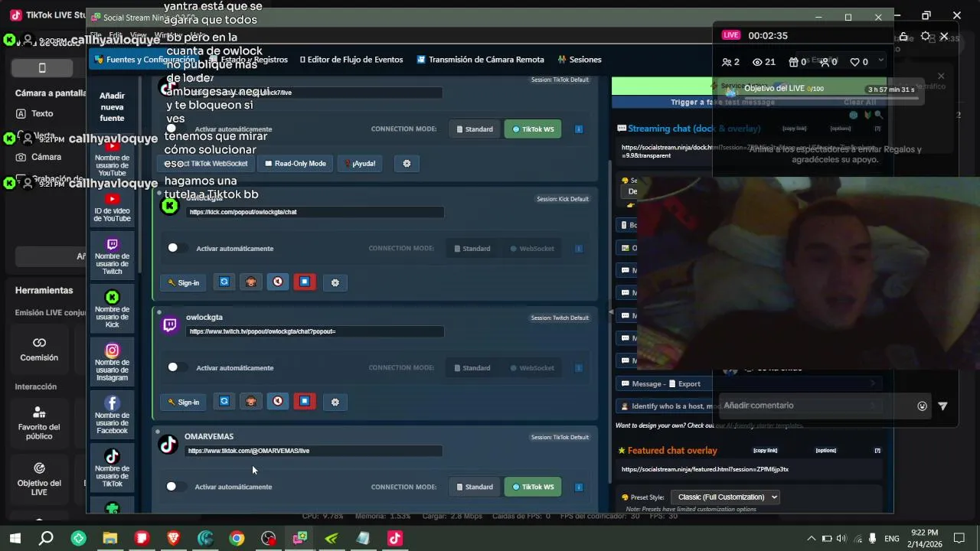Open Fuentes y Configuración tab
Viewport: 980px width, 551px height.
pos(145,60)
